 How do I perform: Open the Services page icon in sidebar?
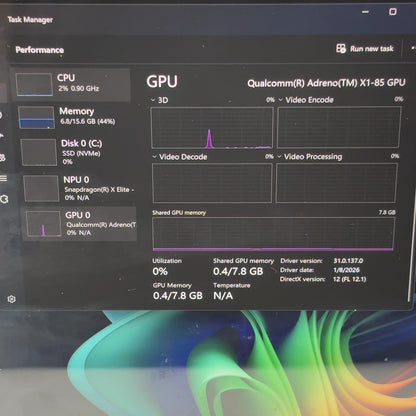(4, 199)
